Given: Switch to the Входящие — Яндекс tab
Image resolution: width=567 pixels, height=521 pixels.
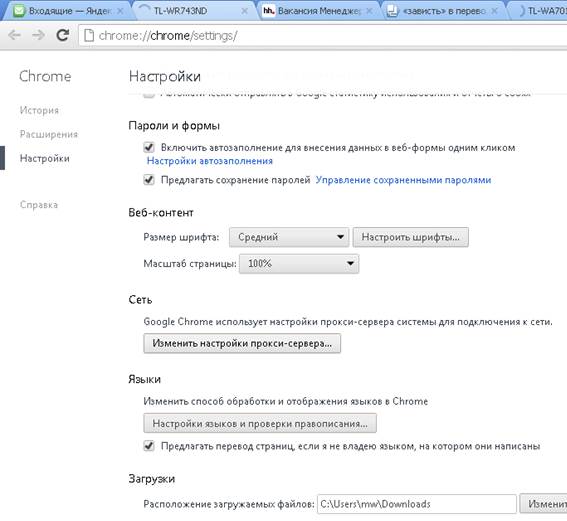Looking at the screenshot, I should [x=69, y=11].
